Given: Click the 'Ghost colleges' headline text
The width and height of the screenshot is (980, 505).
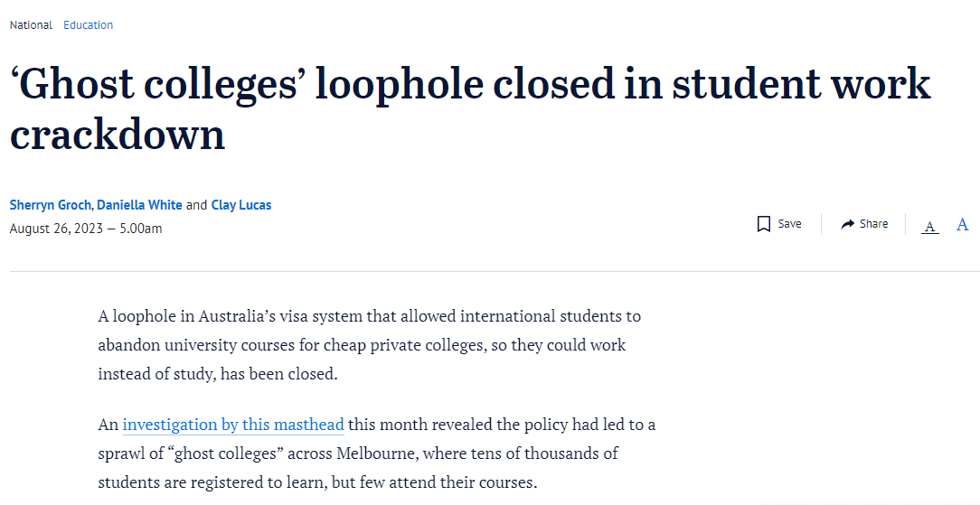Looking at the screenshot, I should 470,108.
